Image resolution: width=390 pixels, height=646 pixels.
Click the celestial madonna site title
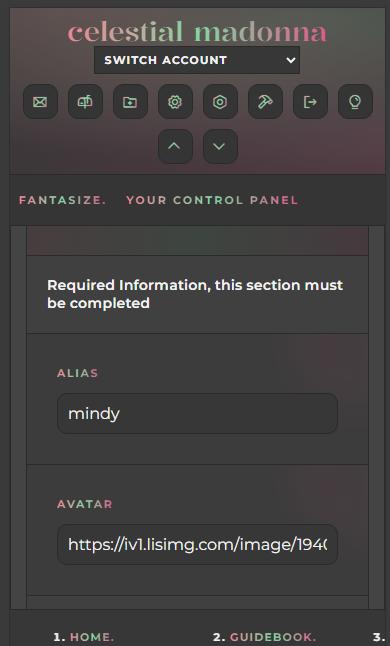197,32
